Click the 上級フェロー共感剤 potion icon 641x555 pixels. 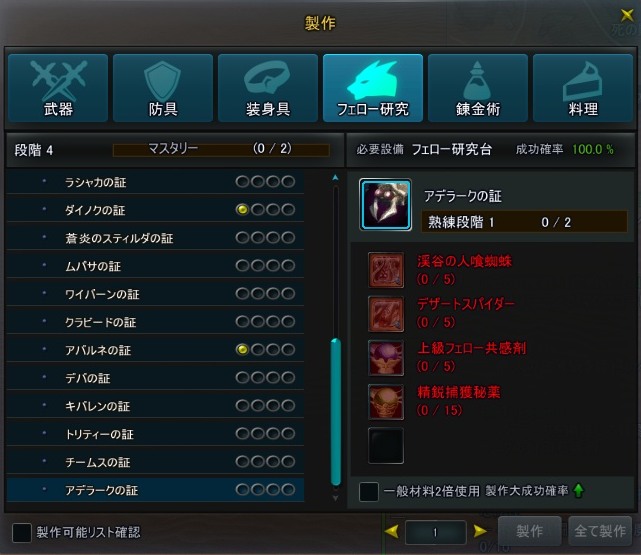point(386,358)
